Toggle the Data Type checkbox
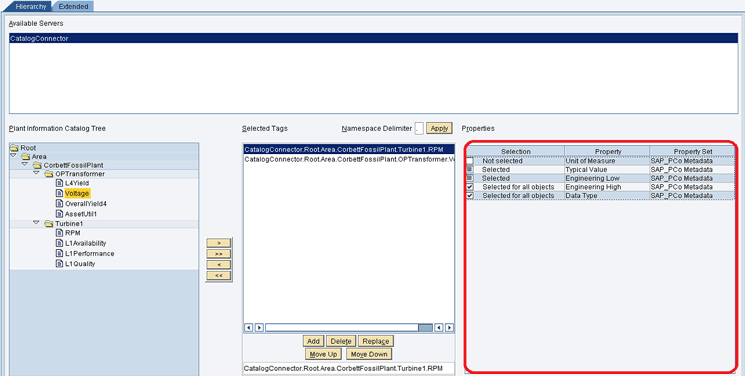Image resolution: width=745 pixels, height=376 pixels. (x=470, y=196)
